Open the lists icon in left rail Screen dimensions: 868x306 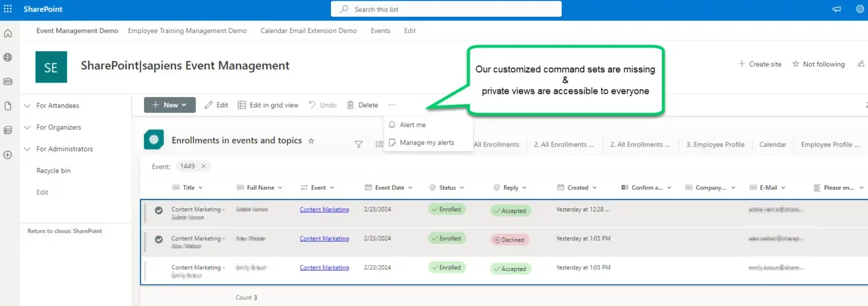click(8, 130)
